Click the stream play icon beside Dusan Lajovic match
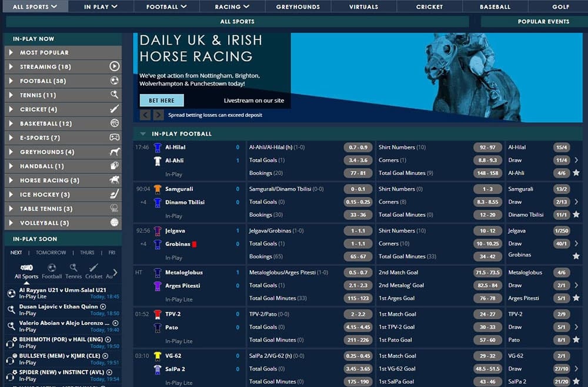 pyautogui.click(x=103, y=307)
